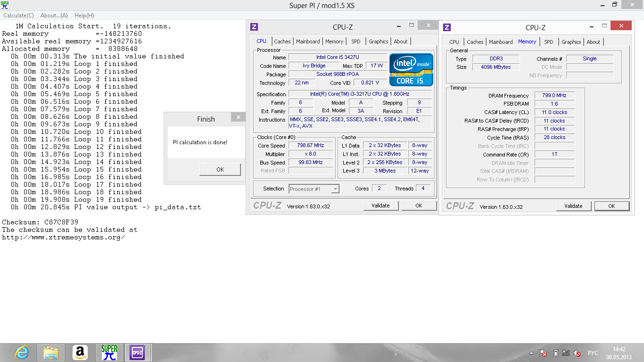This screenshot has width=644, height=362.
Task: Click Super PI title bar icon
Action: [x=4, y=5]
